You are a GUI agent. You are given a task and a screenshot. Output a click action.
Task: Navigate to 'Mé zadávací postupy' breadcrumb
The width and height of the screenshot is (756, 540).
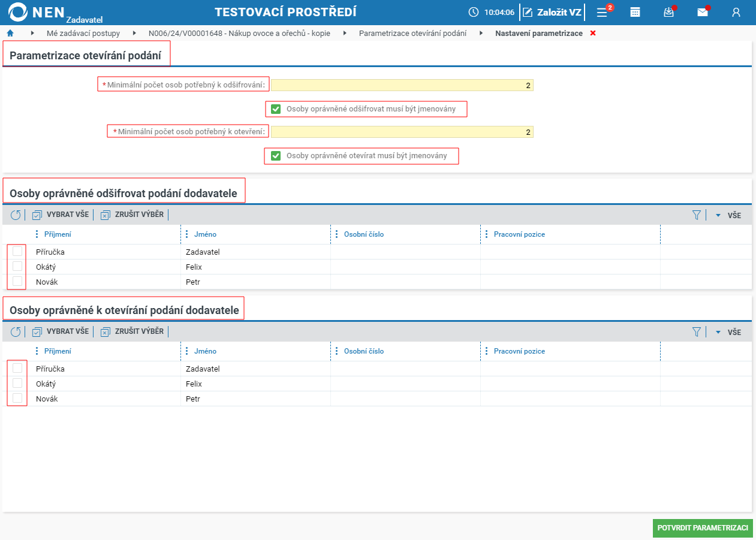pos(83,34)
